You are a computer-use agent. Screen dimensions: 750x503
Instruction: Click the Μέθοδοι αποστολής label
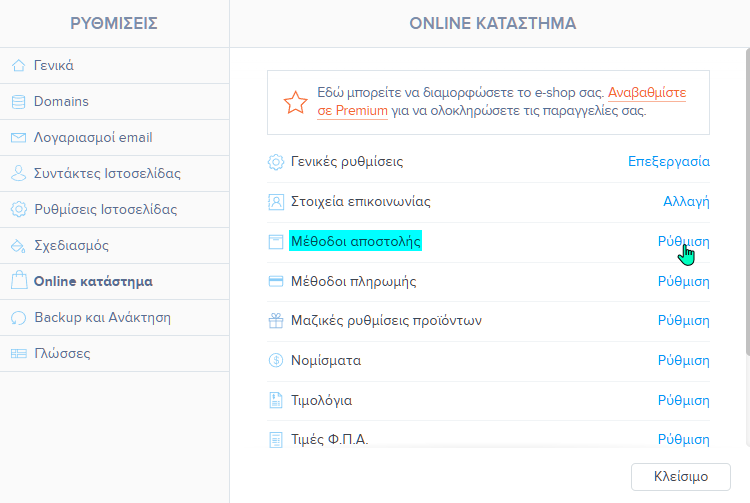coord(355,241)
